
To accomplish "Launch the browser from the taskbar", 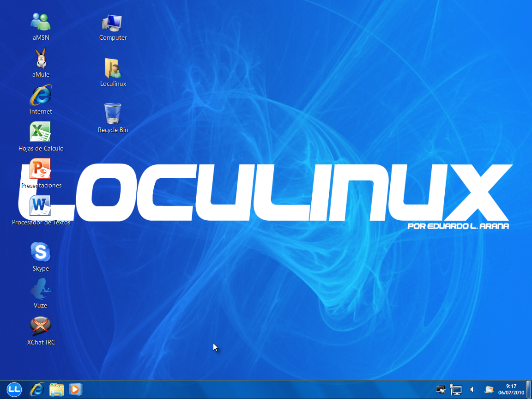I will click(x=37, y=390).
